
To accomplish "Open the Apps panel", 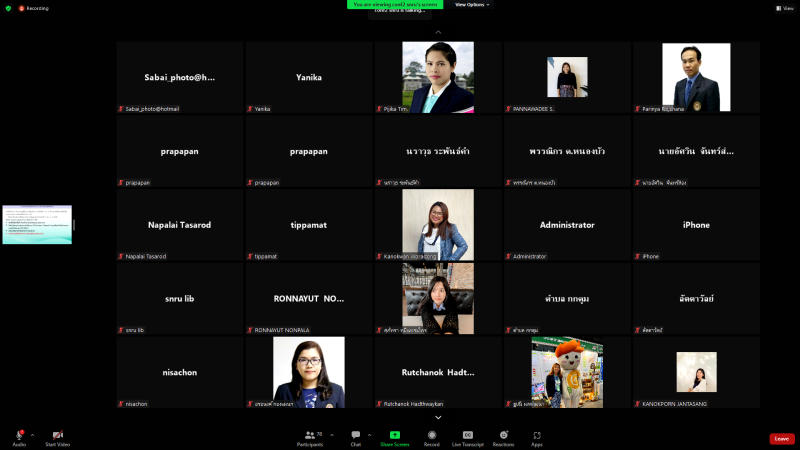I will (x=537, y=436).
